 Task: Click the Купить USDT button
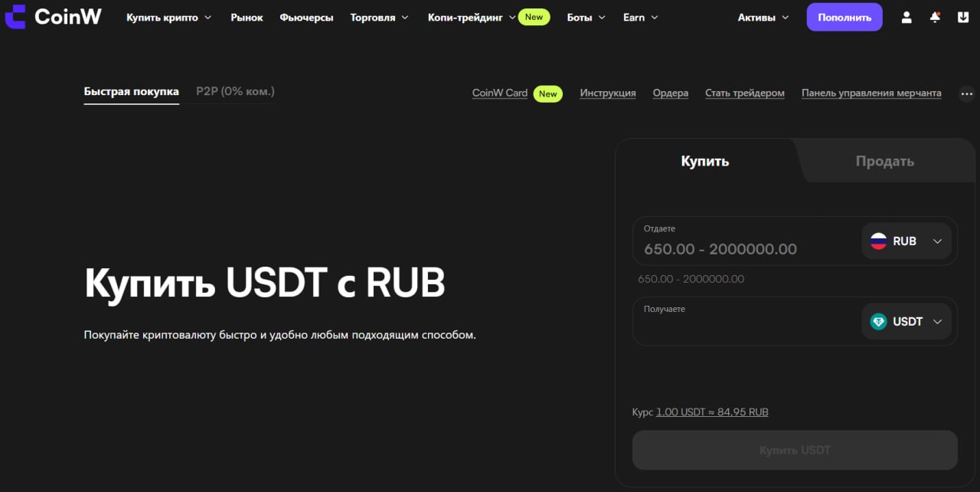(x=795, y=450)
